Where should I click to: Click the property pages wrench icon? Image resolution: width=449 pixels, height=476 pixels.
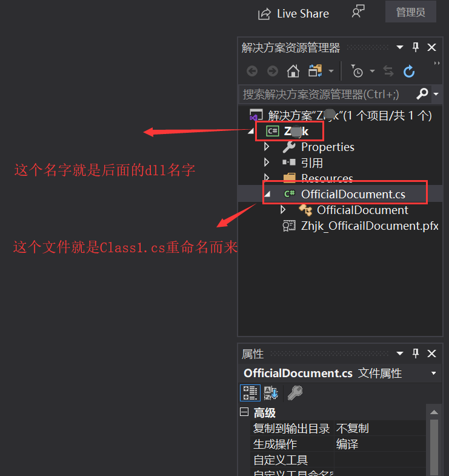point(295,393)
